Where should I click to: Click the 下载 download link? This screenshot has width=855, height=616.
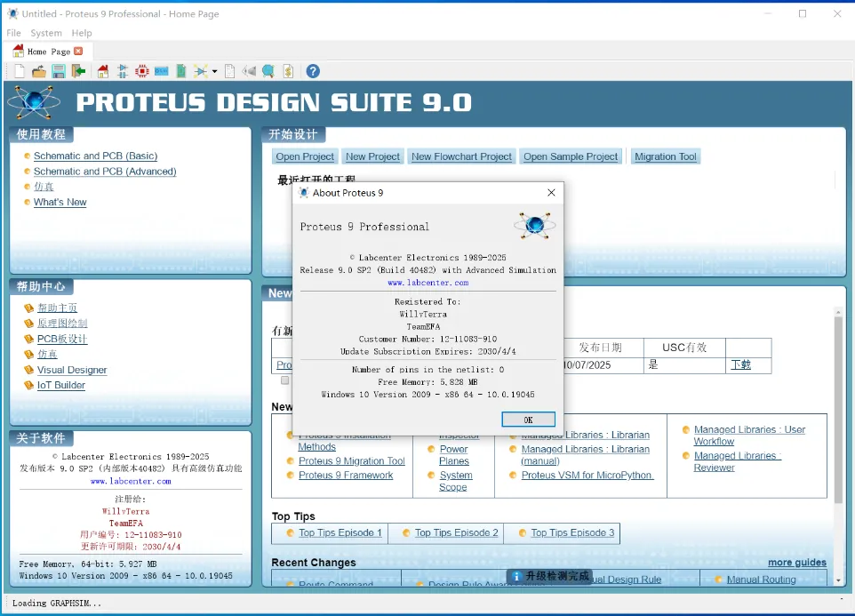click(740, 364)
